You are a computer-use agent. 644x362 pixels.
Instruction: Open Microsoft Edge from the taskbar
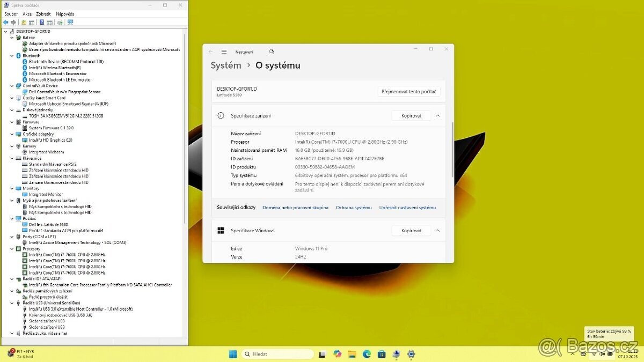point(367,354)
